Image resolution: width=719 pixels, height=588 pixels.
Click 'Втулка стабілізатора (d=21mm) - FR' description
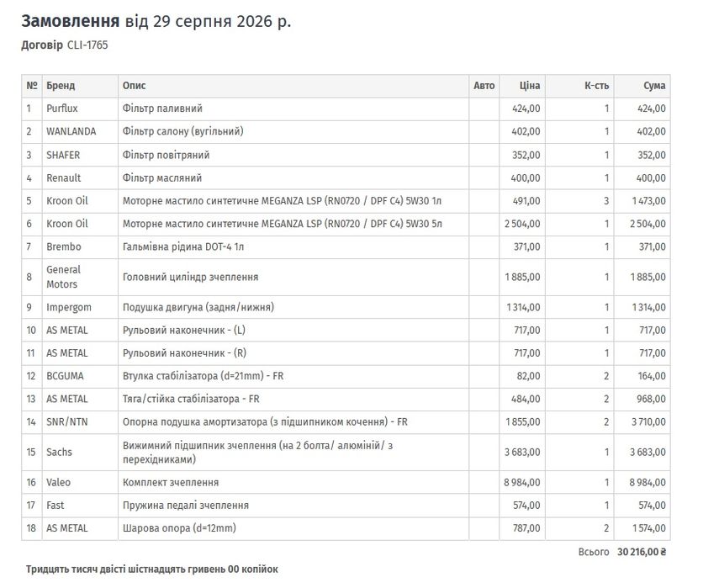click(x=204, y=376)
